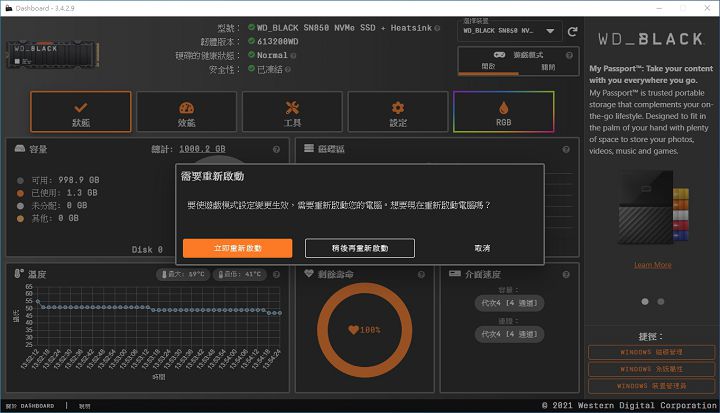Select the second carousel dot in ad panel

point(660,301)
